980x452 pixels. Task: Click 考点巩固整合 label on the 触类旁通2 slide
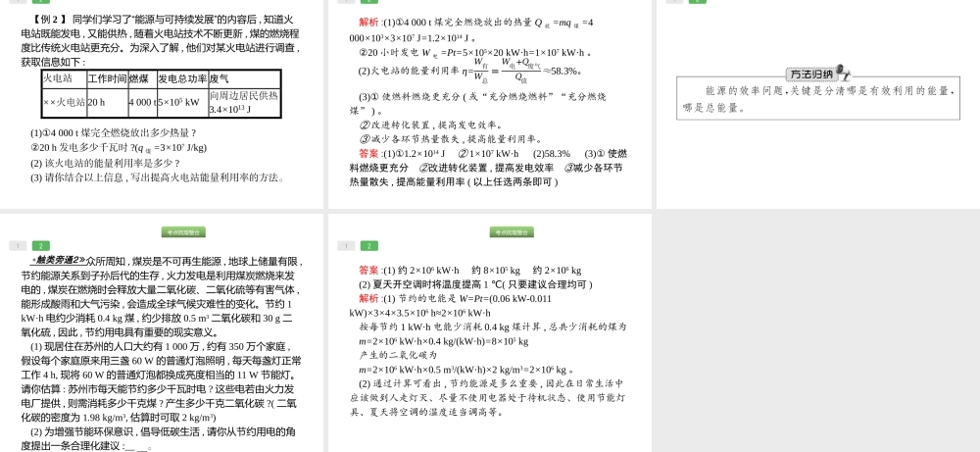coord(183,232)
